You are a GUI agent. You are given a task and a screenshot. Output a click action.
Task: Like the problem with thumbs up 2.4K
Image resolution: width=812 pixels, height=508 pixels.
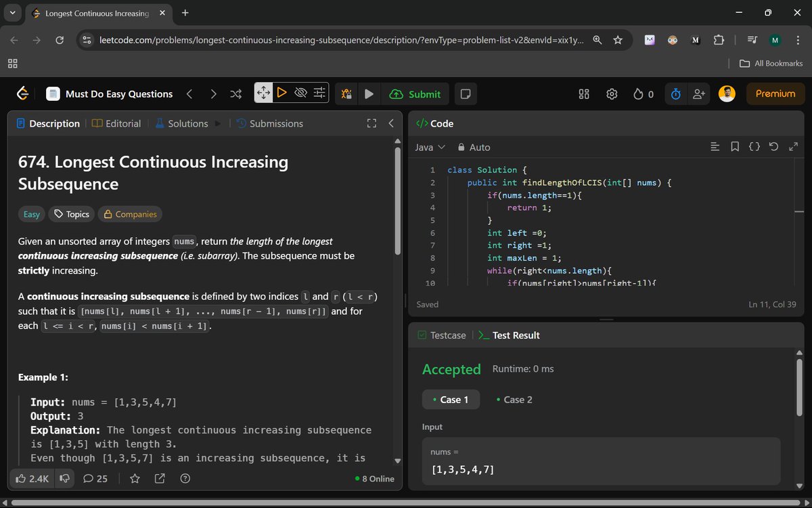(32, 478)
